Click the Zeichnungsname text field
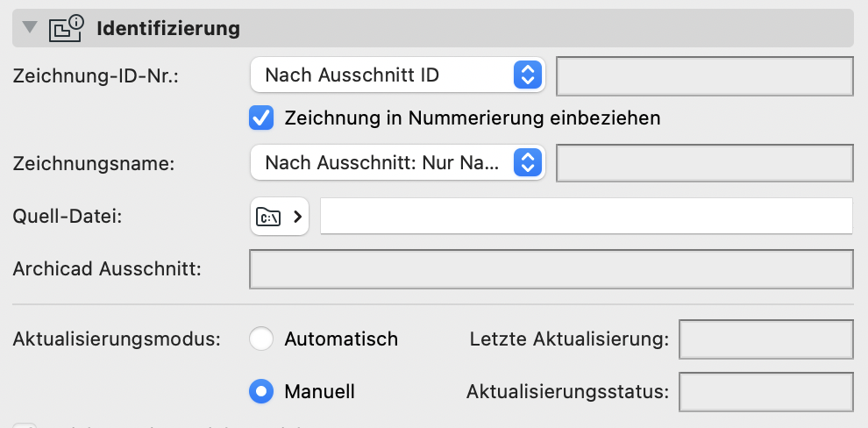This screenshot has width=868, height=428. point(705,163)
